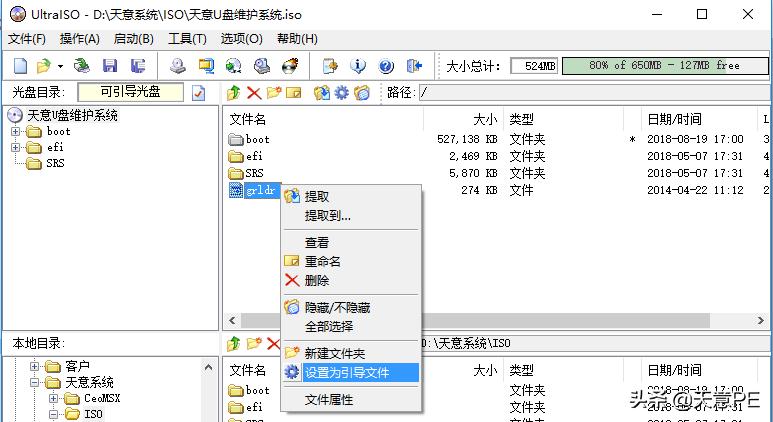This screenshot has width=773, height=422.
Task: Sort disc list by 大小 column header
Action: tap(463, 119)
